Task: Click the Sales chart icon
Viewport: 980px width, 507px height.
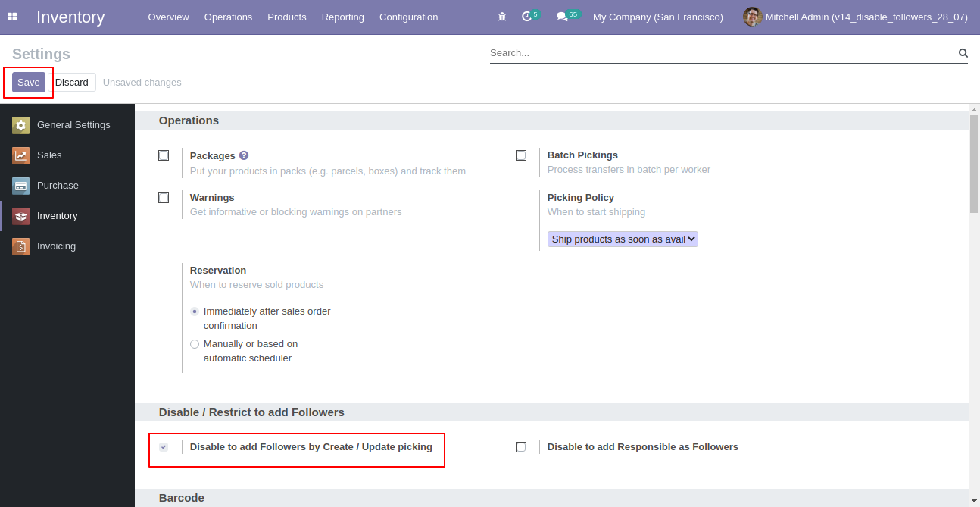Action: tap(20, 155)
